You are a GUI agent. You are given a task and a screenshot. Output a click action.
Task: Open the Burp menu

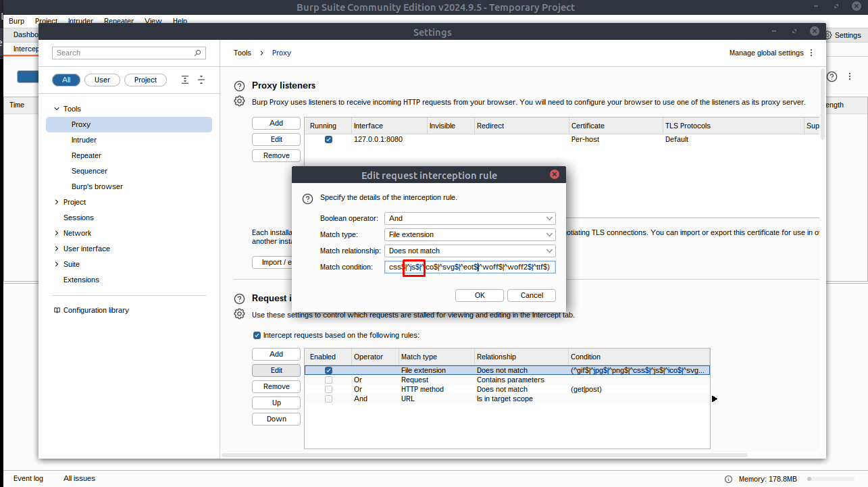(x=16, y=21)
